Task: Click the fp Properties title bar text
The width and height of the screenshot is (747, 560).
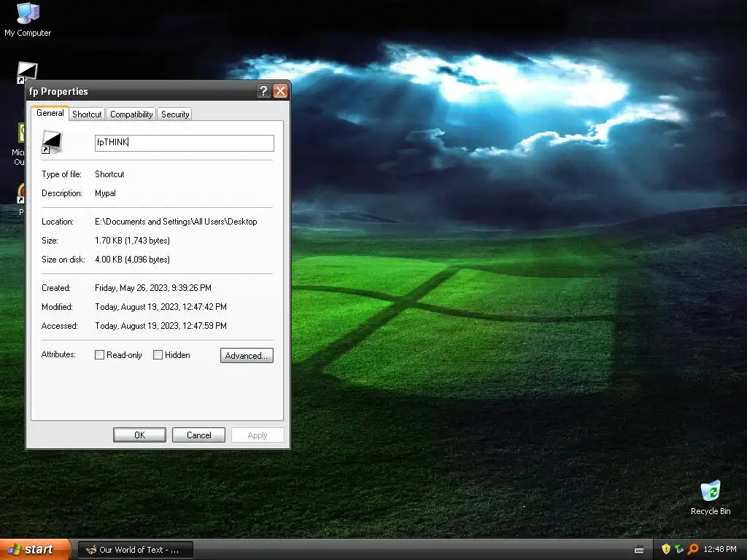Action: [x=58, y=91]
